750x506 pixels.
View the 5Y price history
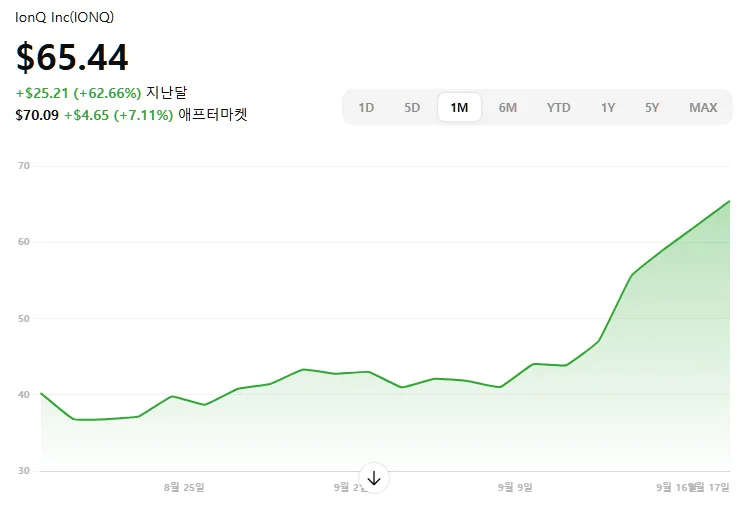click(x=652, y=107)
